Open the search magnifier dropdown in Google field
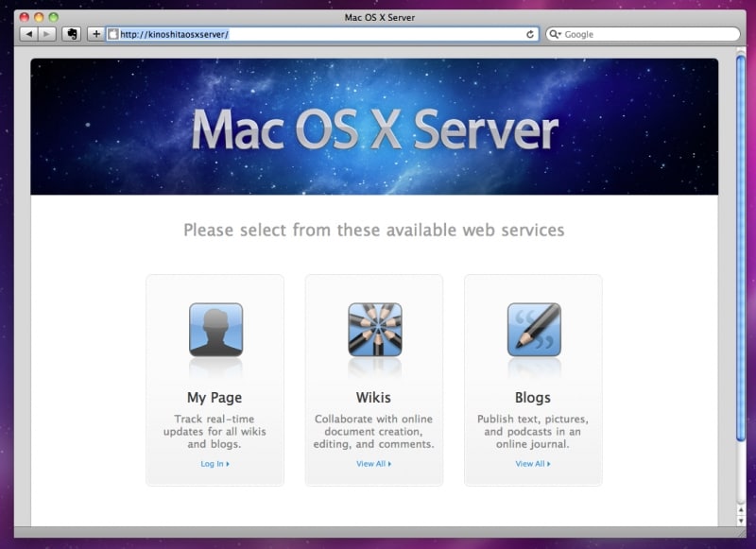The height and width of the screenshot is (549, 756). (x=555, y=34)
